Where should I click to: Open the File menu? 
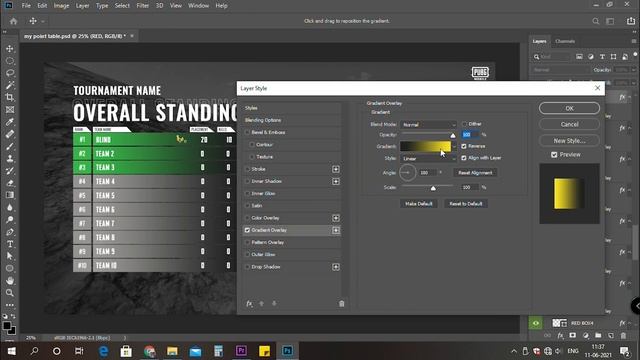tap(26, 6)
